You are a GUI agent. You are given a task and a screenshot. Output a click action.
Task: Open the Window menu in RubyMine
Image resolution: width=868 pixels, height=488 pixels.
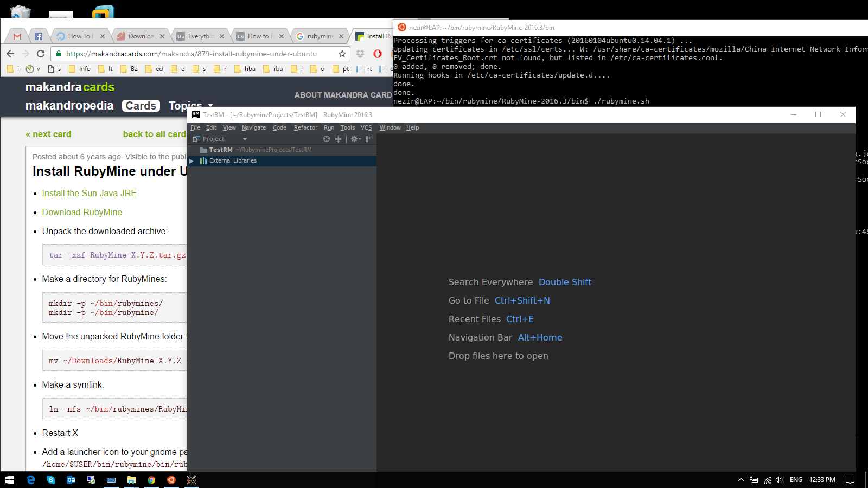[x=390, y=128]
